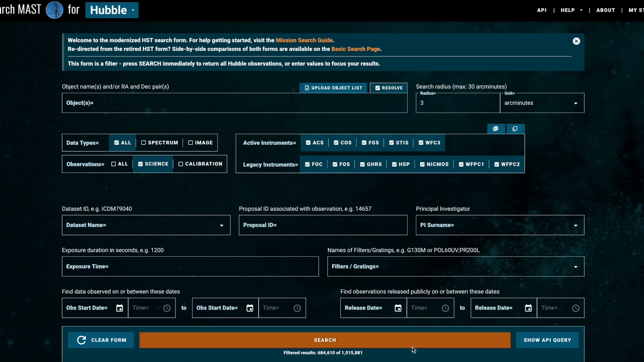Uncheck the ACS instrument
644x362 pixels.
tap(315, 143)
